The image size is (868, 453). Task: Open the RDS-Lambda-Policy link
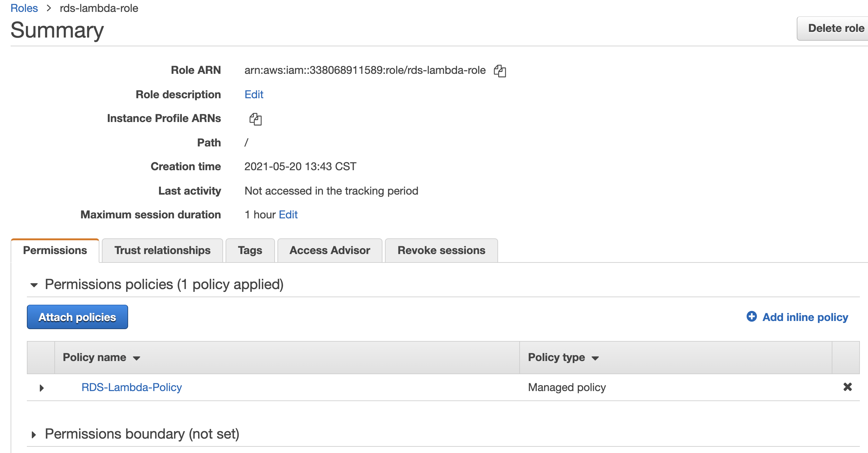click(132, 387)
